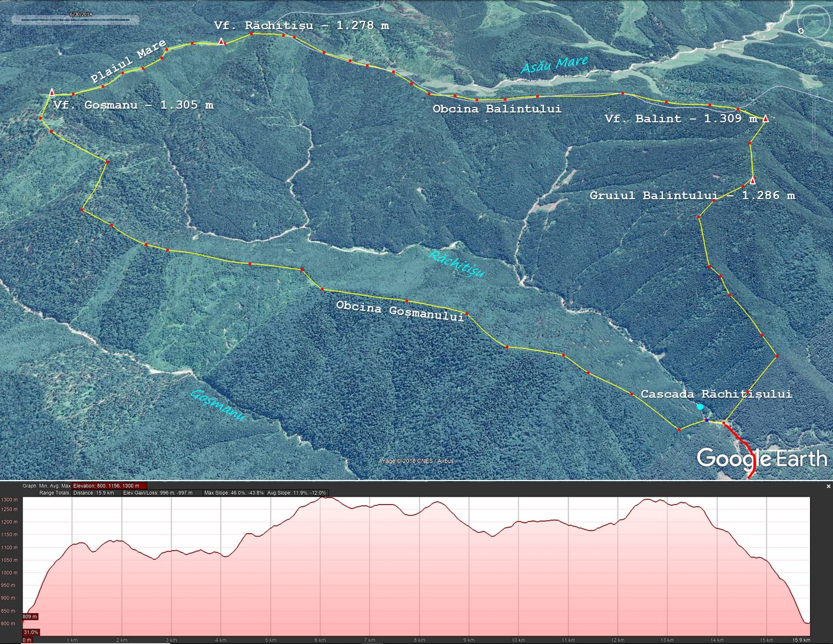Click the Obcina Balintului label
833x644 pixels.
pos(497,109)
